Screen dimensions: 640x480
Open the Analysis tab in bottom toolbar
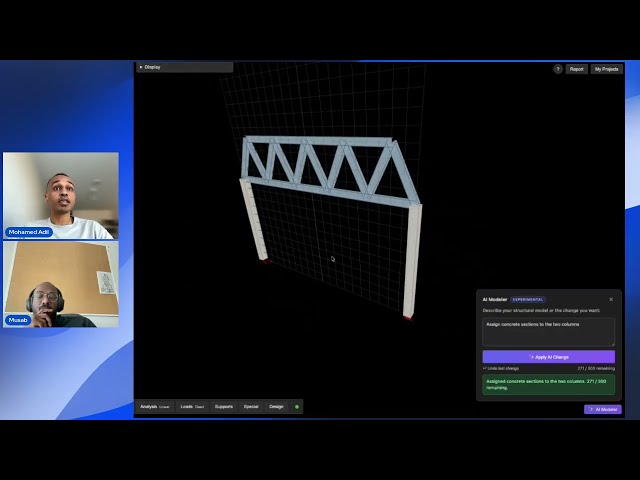(155, 407)
